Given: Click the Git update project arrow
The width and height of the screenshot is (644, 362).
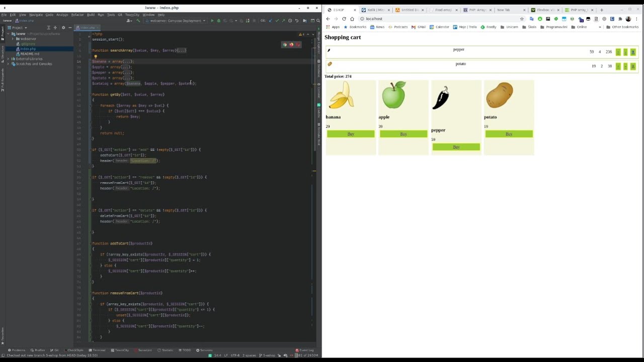Looking at the screenshot, I should (x=271, y=21).
